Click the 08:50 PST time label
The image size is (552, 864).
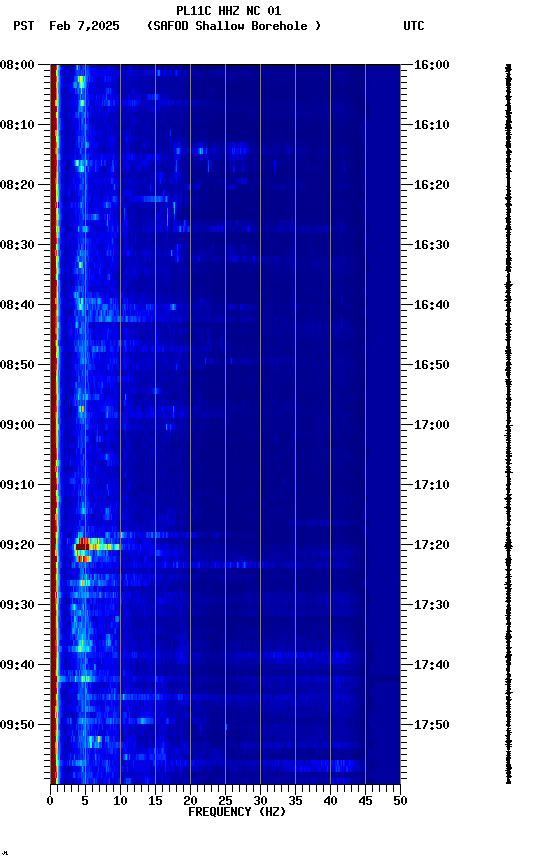pyautogui.click(x=17, y=365)
